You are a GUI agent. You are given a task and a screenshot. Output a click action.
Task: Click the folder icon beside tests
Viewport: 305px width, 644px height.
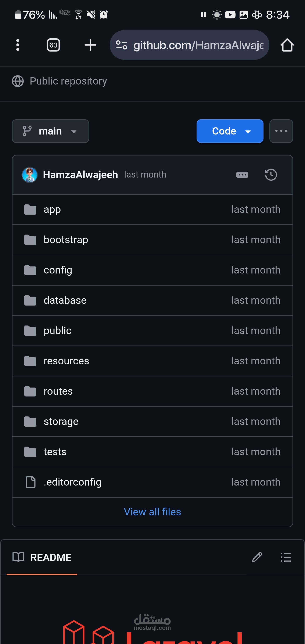30,452
